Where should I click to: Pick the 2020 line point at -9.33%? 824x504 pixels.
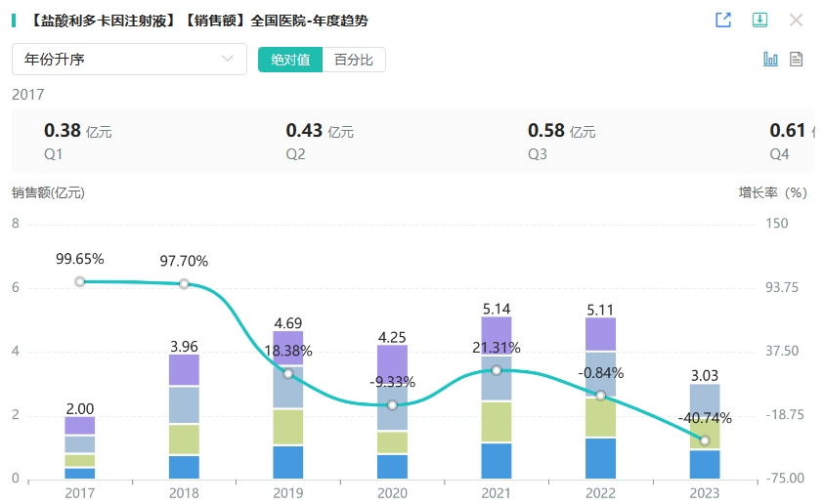pyautogui.click(x=392, y=404)
